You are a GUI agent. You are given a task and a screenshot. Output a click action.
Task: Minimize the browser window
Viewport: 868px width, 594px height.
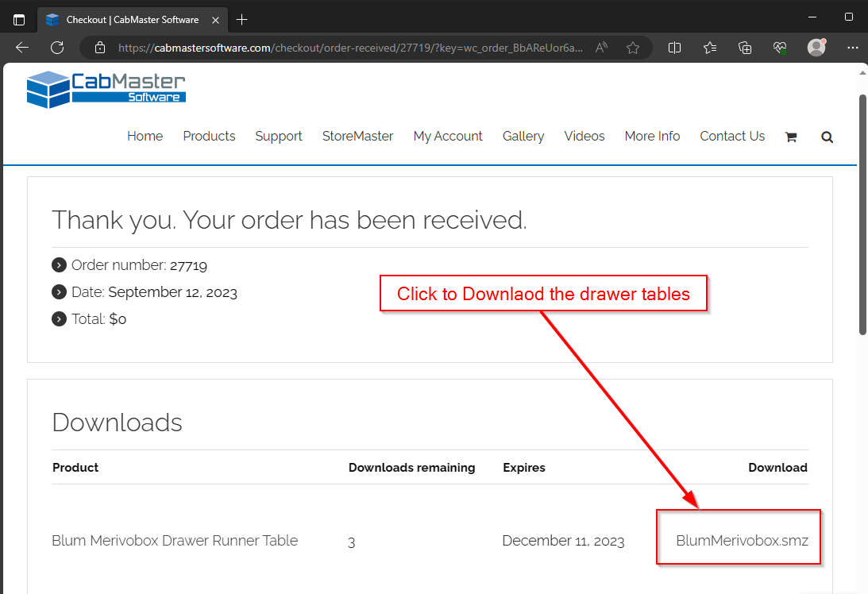click(812, 17)
